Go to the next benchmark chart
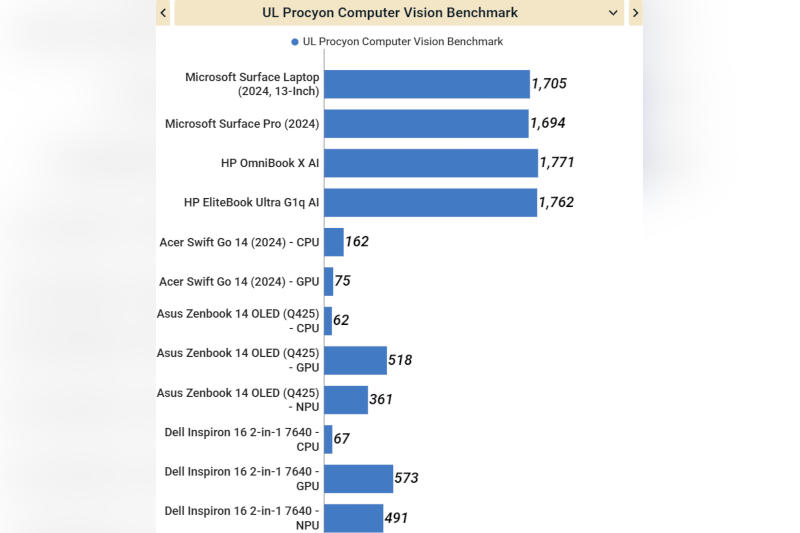 pyautogui.click(x=635, y=13)
